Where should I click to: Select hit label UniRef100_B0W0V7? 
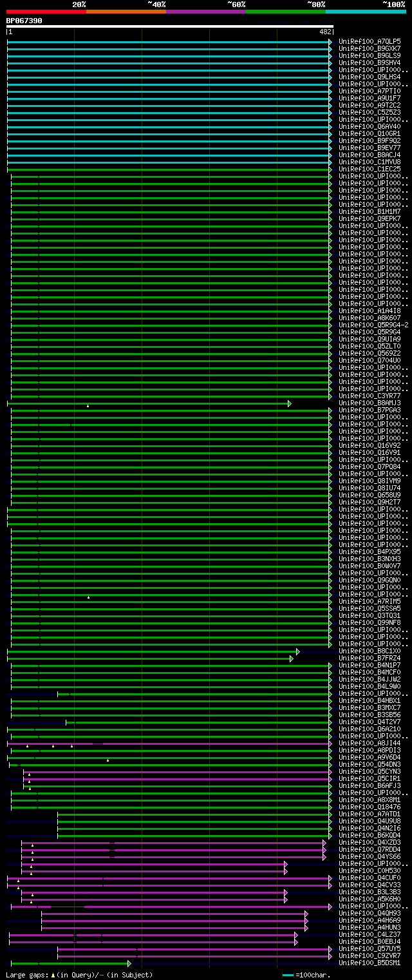point(370,566)
